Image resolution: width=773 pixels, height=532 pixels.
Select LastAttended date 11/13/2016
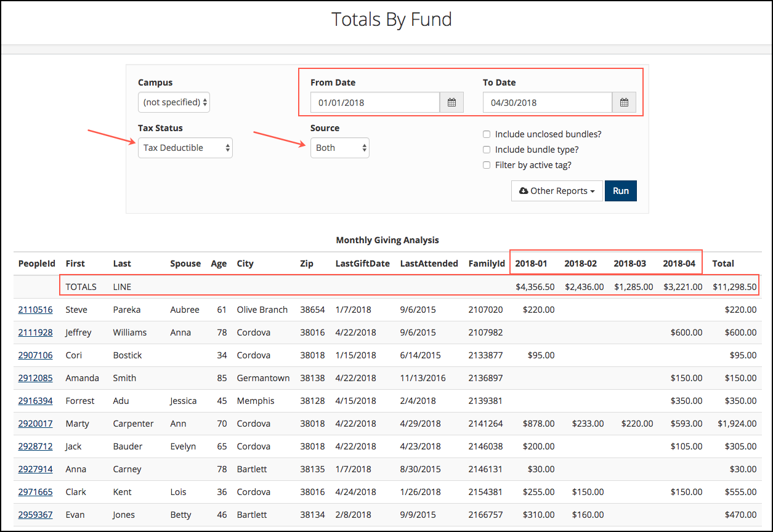pyautogui.click(x=423, y=378)
